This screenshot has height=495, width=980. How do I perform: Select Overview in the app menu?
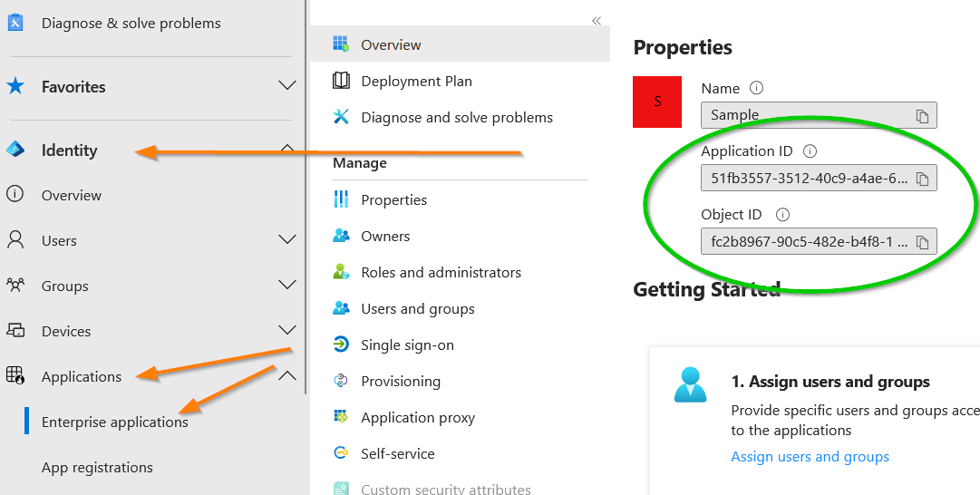pos(460,44)
